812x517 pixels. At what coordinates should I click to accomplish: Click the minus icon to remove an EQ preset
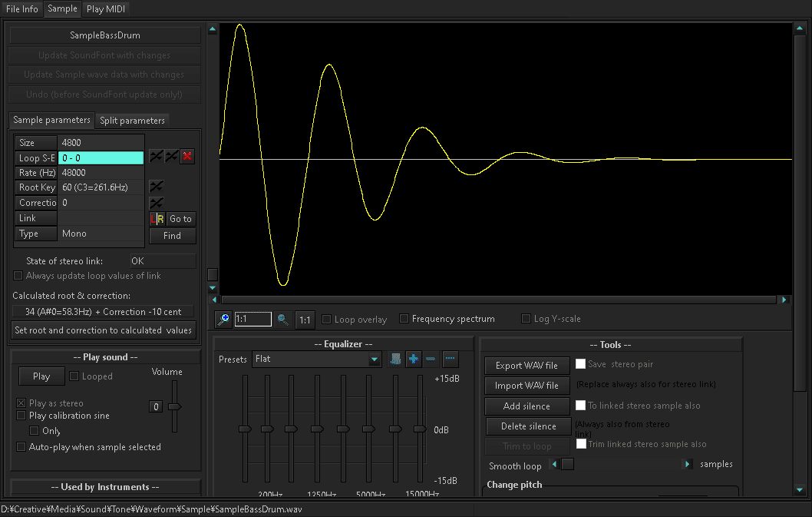(431, 359)
